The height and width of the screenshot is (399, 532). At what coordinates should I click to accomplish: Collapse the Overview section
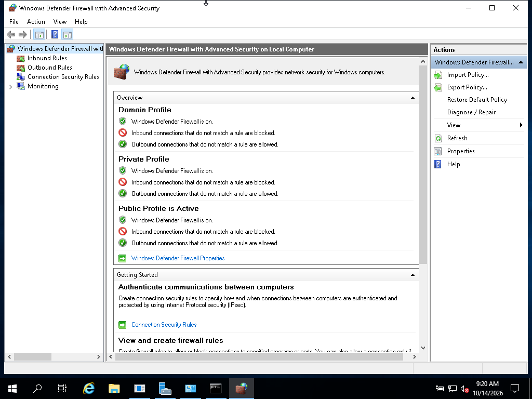[x=413, y=98]
